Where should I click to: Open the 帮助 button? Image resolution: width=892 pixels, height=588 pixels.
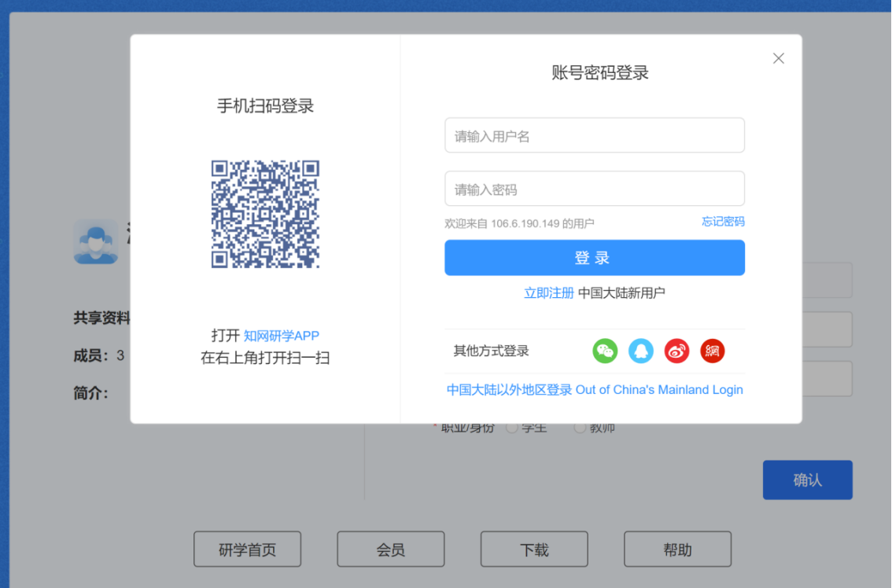tap(677, 549)
